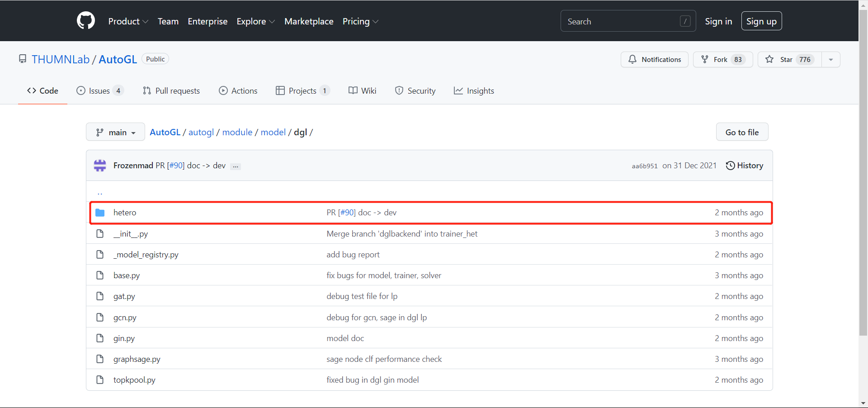Screen dimensions: 868x408
Task: Open the model breadcrumb folder
Action: click(273, 132)
